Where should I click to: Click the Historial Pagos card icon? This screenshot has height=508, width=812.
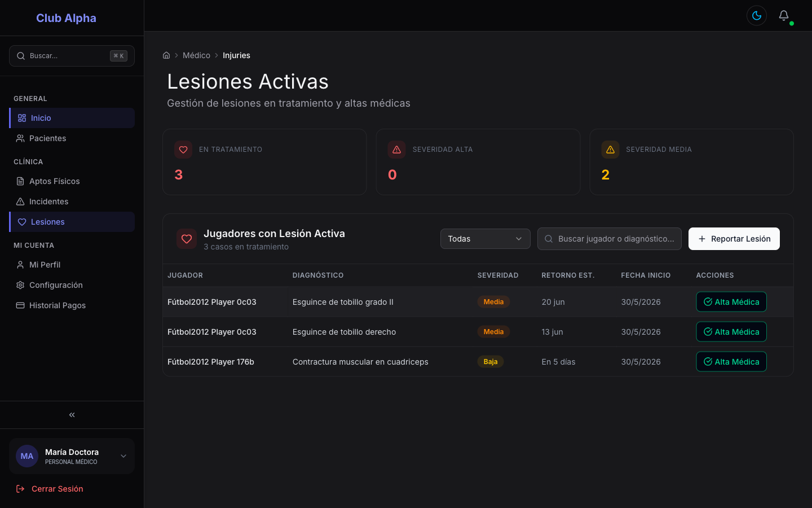click(x=20, y=305)
